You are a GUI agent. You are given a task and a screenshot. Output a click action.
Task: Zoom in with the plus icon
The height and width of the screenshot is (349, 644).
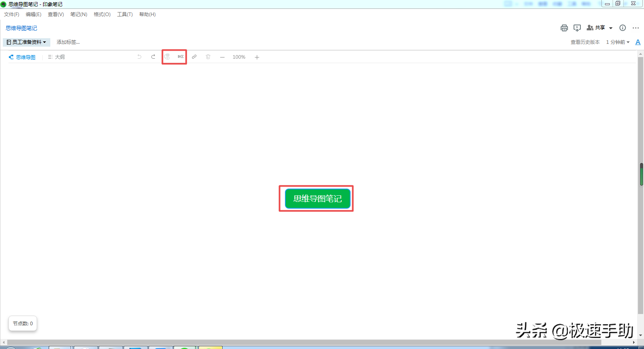coord(257,57)
